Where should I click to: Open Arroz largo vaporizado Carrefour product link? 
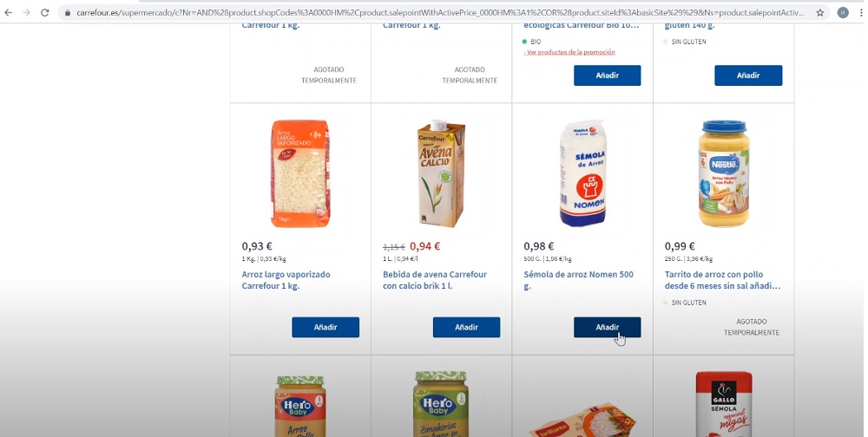286,280
